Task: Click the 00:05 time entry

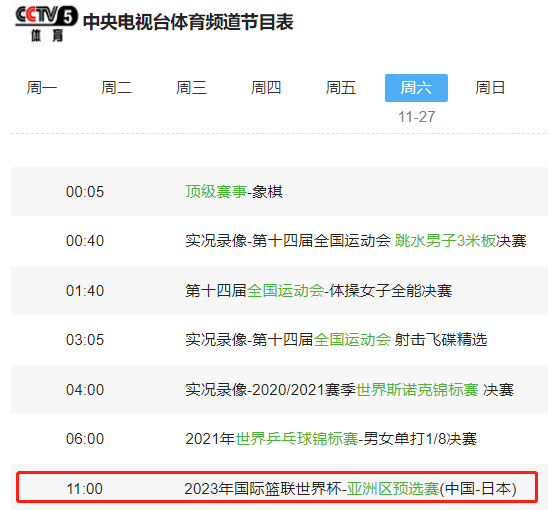Action: point(85,192)
